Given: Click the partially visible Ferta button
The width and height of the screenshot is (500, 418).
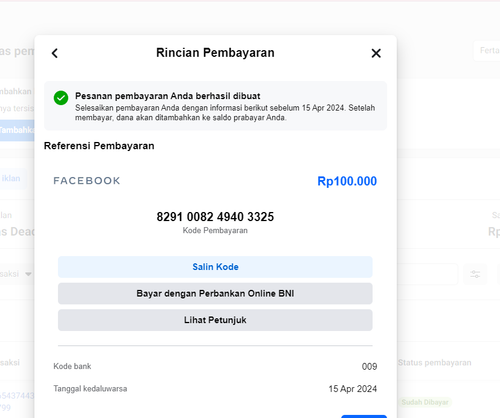Looking at the screenshot, I should 487,51.
